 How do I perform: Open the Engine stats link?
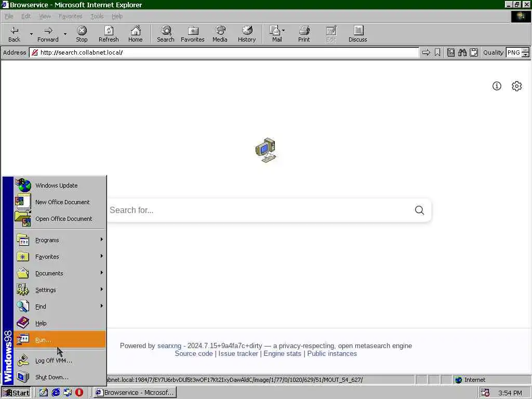[x=282, y=353]
